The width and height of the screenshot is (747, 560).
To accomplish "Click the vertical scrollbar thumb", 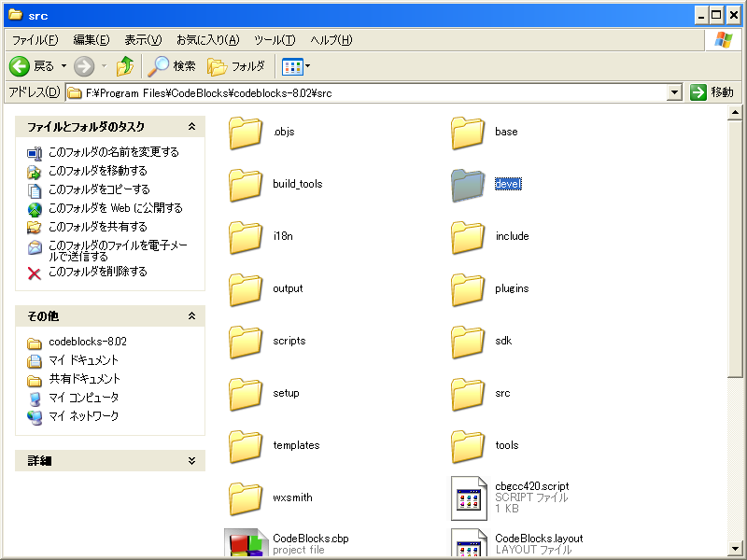I will click(x=735, y=248).
